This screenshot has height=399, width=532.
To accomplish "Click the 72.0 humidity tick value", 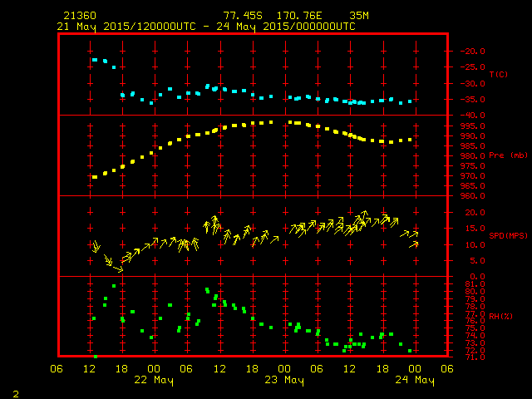I will (x=475, y=351).
